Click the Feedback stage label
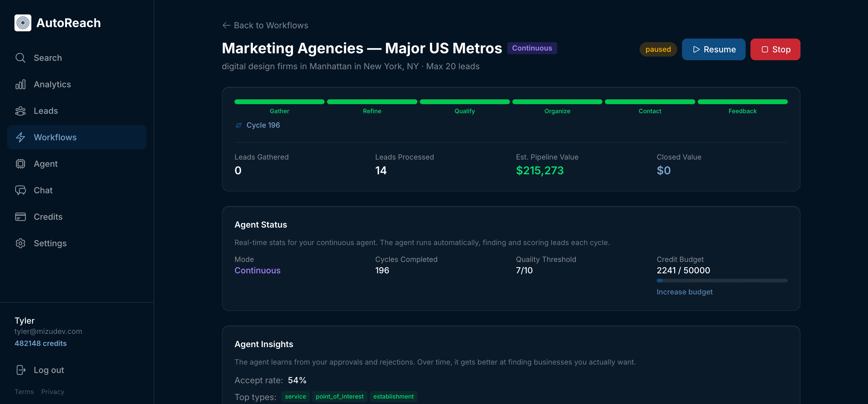The image size is (868, 404). tap(742, 111)
